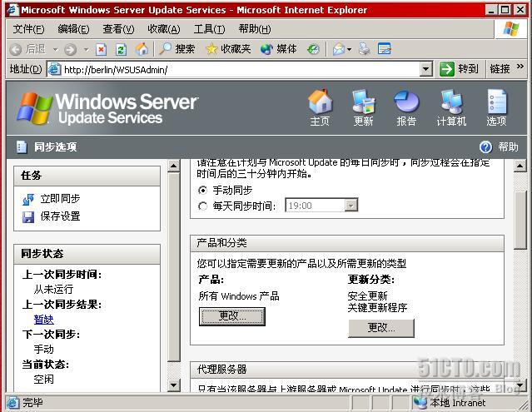
Task: Click the Mail envelope icon
Action: click(x=339, y=49)
